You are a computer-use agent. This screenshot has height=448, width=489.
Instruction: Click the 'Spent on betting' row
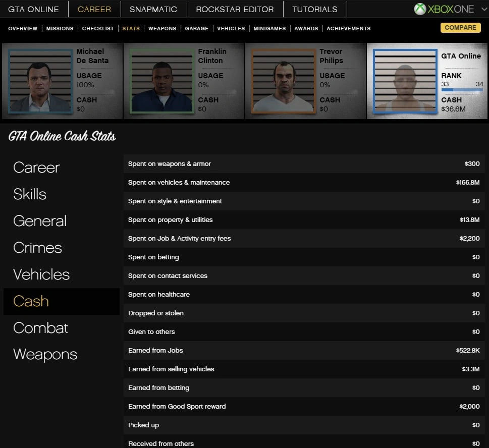(304, 257)
